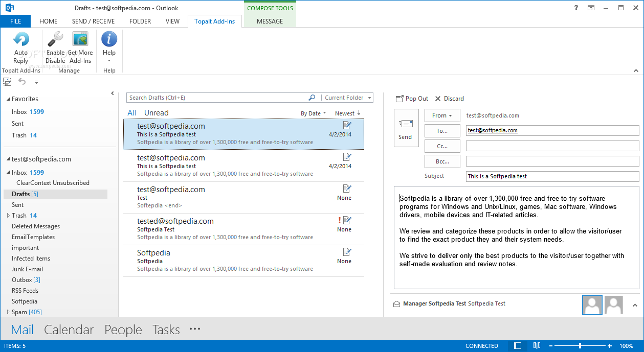Click in the Search Drafts field

217,98
